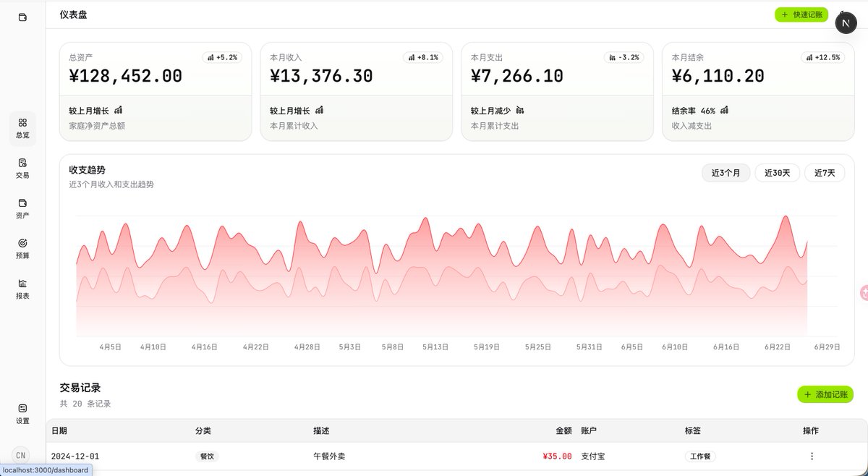This screenshot has width=868, height=476.
Task: Switch chart to 近7天
Action: point(825,173)
